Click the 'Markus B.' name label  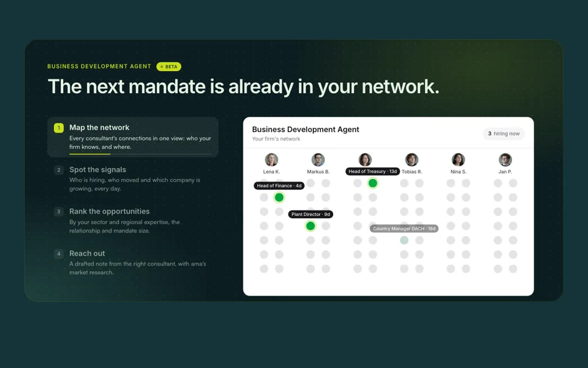point(318,172)
